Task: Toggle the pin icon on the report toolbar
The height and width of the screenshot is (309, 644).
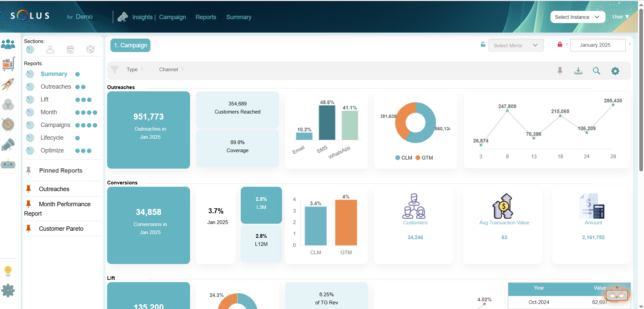Action: click(560, 71)
